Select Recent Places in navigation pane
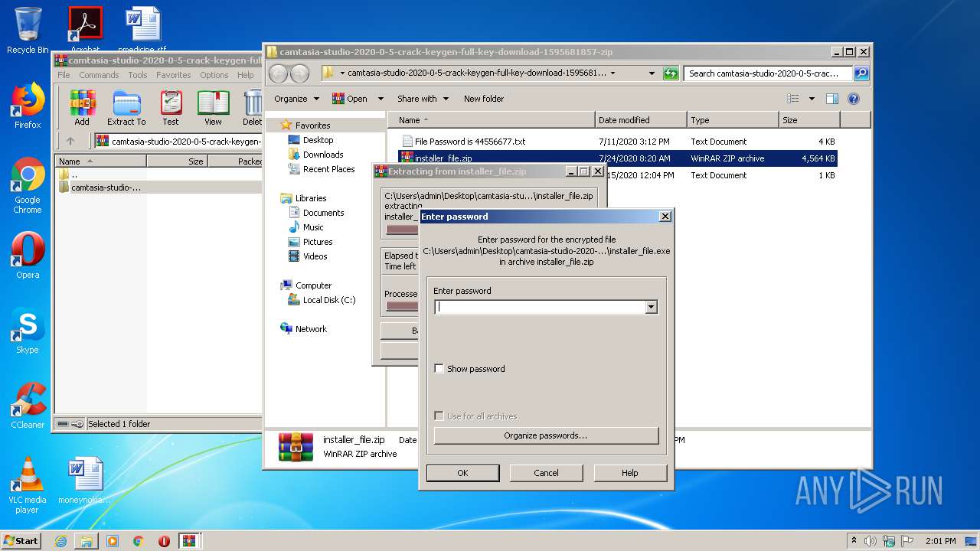Viewport: 980px width, 551px height. (328, 169)
